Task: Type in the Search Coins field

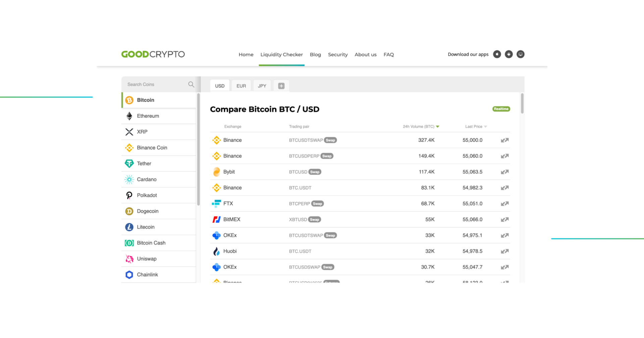Action: 154,84
